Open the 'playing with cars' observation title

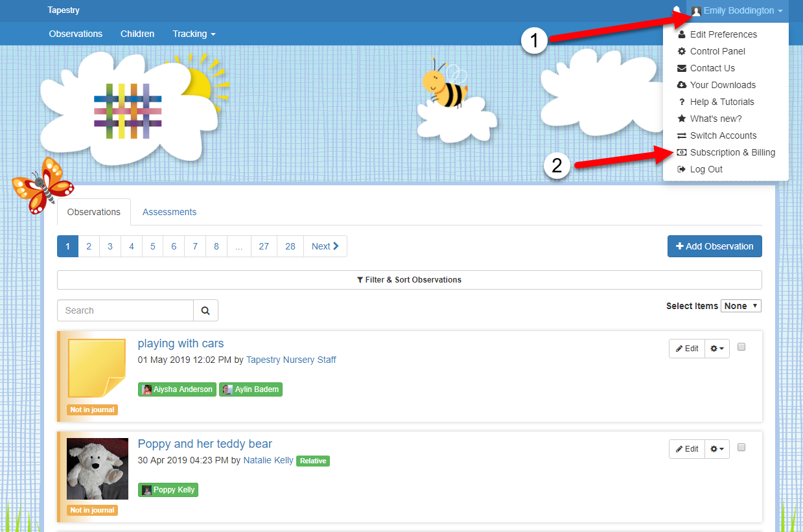(x=181, y=343)
